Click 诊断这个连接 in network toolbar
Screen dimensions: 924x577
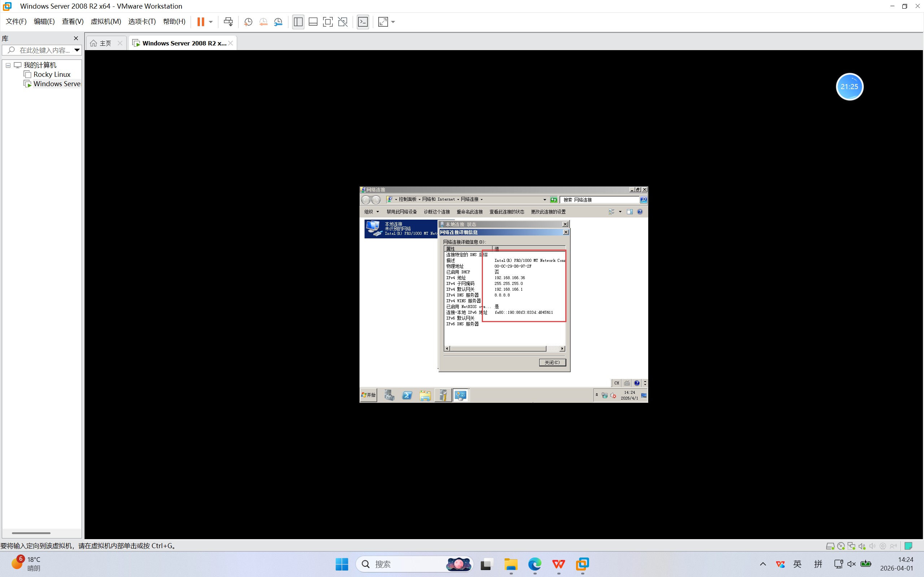[437, 212]
